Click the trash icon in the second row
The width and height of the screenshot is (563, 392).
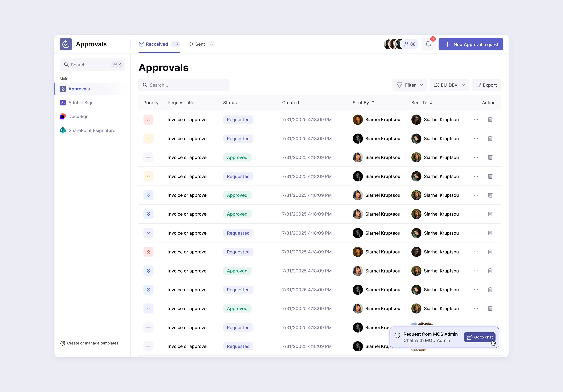click(x=490, y=139)
